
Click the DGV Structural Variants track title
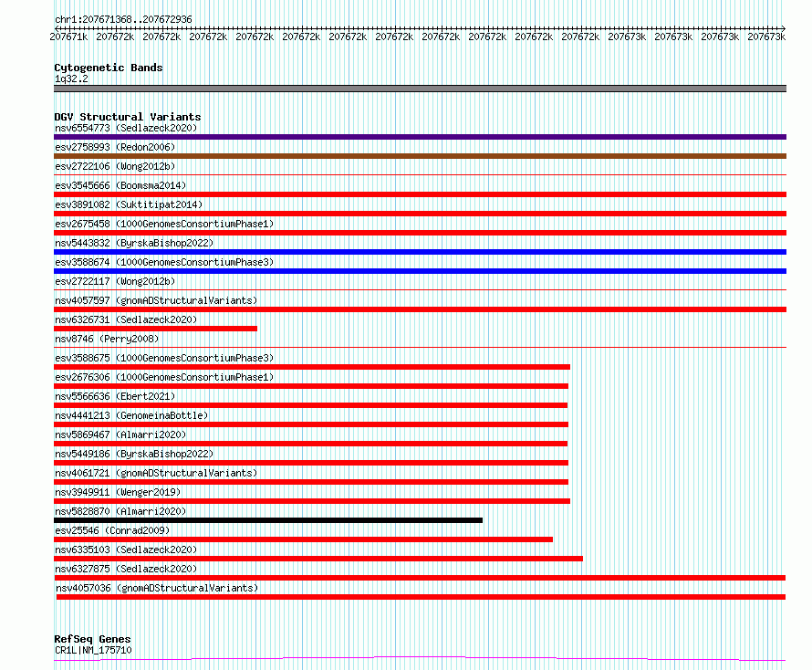point(128,117)
